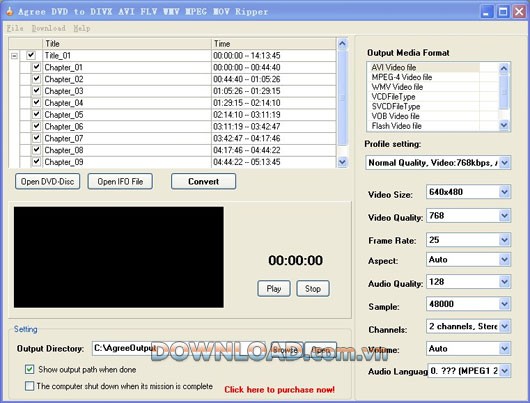Uncheck the Chapter_05 checkbox
Image resolution: width=530 pixels, height=403 pixels.
pos(36,114)
